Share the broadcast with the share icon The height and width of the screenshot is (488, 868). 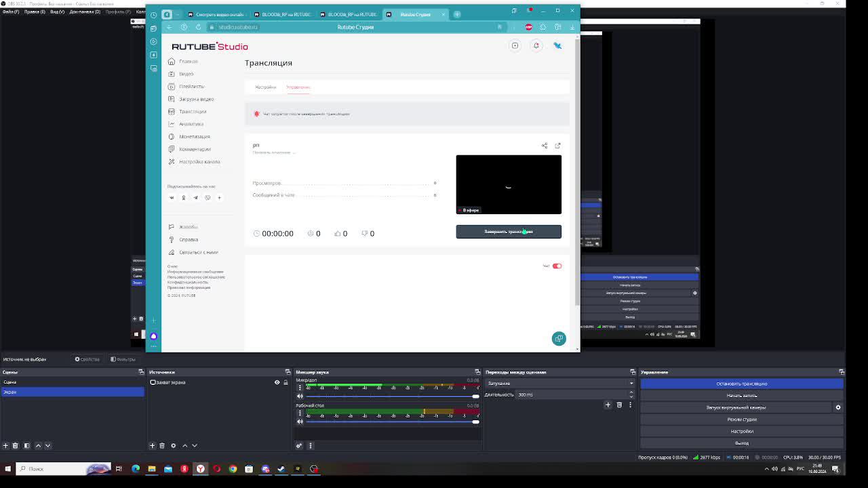tap(545, 146)
